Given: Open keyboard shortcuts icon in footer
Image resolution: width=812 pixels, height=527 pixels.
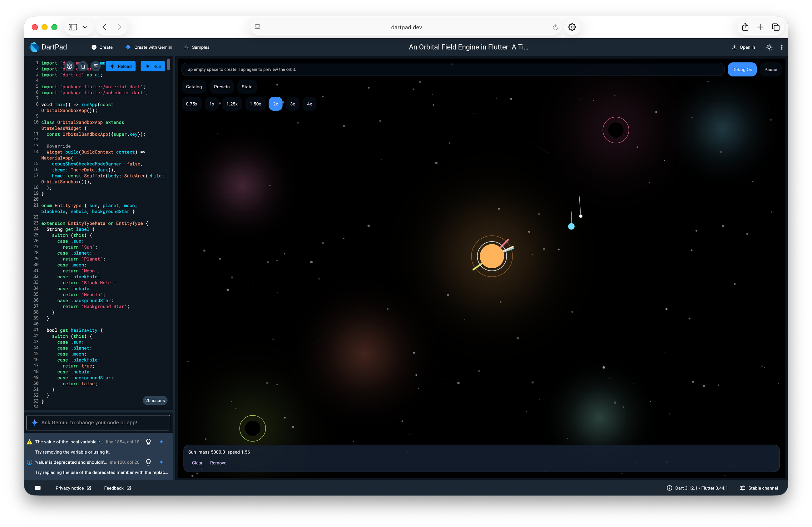Looking at the screenshot, I should click(38, 488).
